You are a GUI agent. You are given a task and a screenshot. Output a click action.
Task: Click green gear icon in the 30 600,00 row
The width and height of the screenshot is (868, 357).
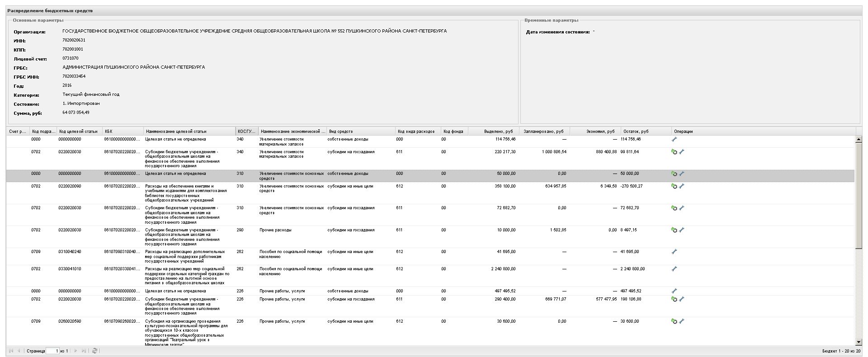pyautogui.click(x=674, y=321)
